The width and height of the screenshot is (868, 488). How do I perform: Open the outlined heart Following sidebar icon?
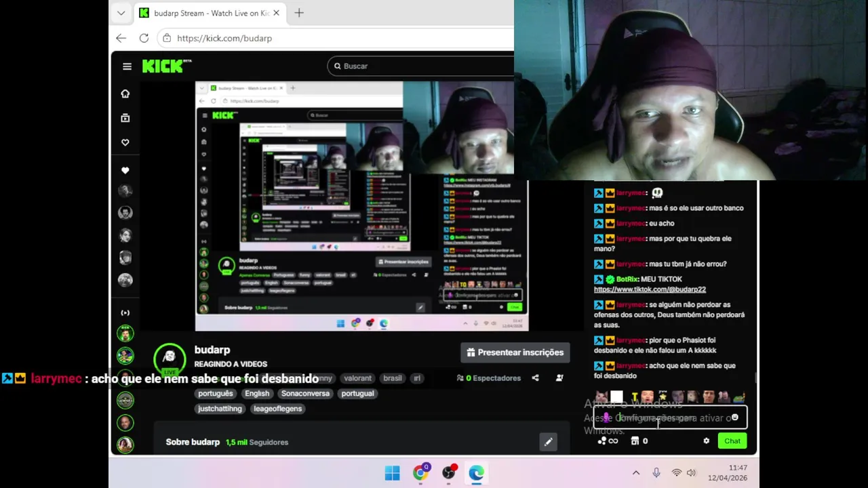tap(125, 142)
